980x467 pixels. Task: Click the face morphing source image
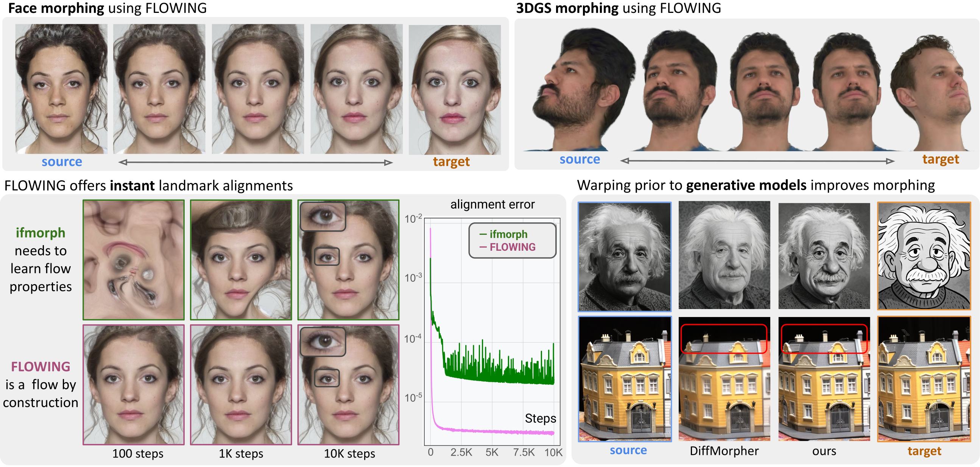point(61,88)
